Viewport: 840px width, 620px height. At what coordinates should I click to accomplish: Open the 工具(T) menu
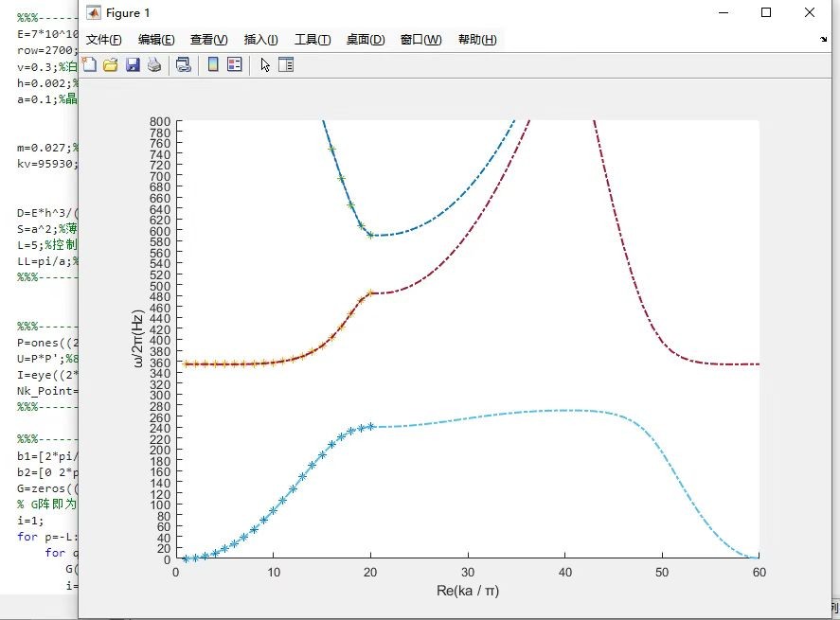pyautogui.click(x=313, y=40)
